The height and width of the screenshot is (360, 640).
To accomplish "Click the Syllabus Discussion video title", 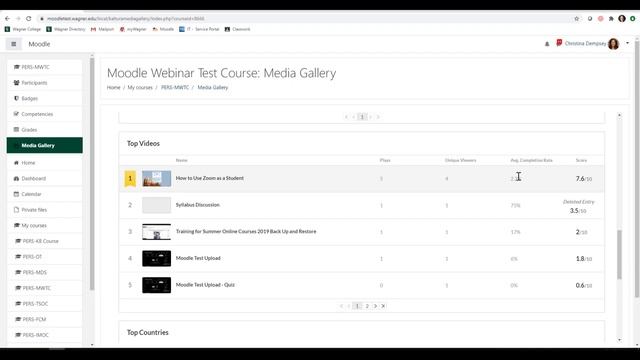I will click(x=198, y=205).
